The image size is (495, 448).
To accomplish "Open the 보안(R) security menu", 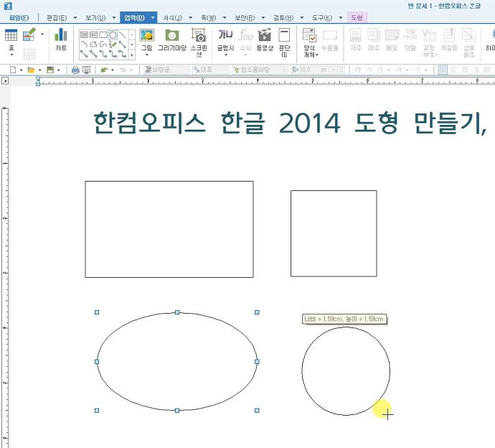I will (245, 18).
